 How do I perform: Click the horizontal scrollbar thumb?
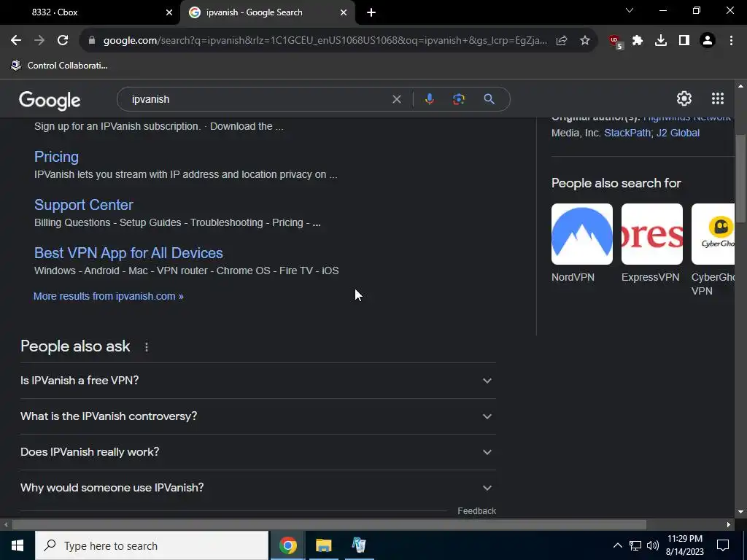coord(329,525)
